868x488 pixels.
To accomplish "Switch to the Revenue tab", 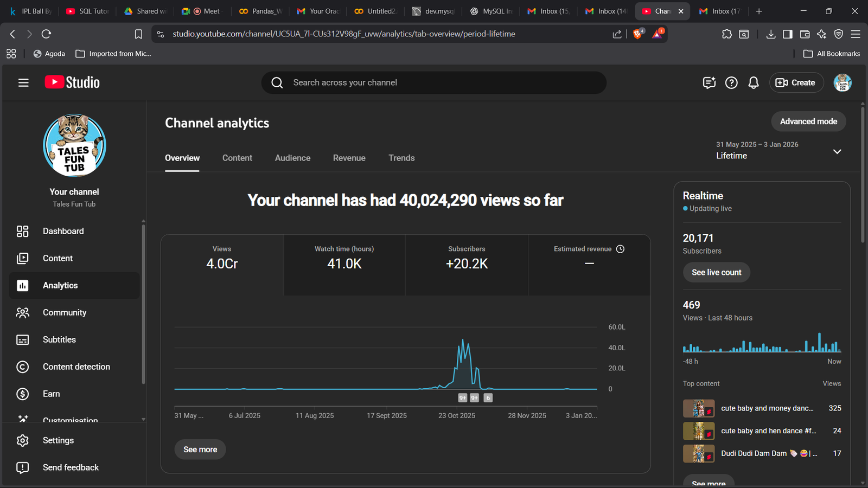I will (x=349, y=158).
